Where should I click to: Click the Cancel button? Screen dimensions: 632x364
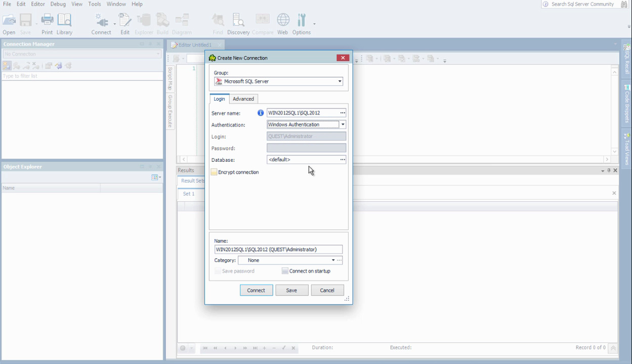[327, 290]
